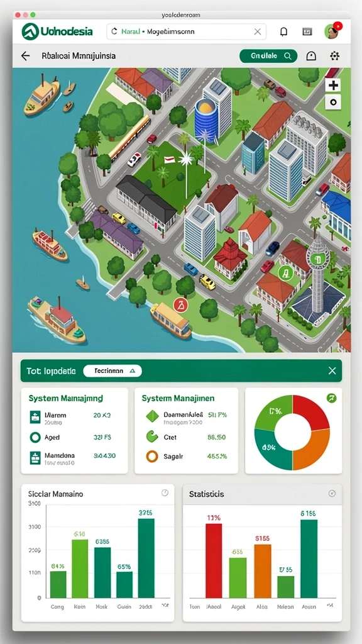Open the Statisticis panel options chevron
The image size is (362, 644).
pos(332,493)
